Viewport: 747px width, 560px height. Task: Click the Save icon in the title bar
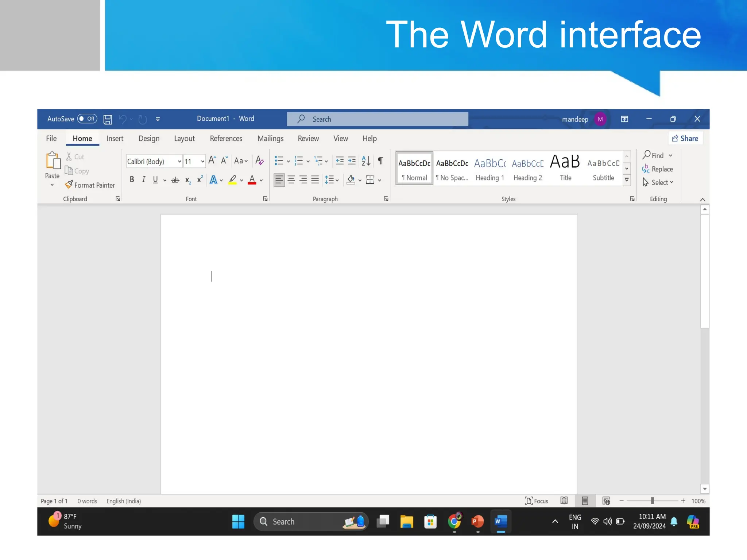(x=108, y=119)
